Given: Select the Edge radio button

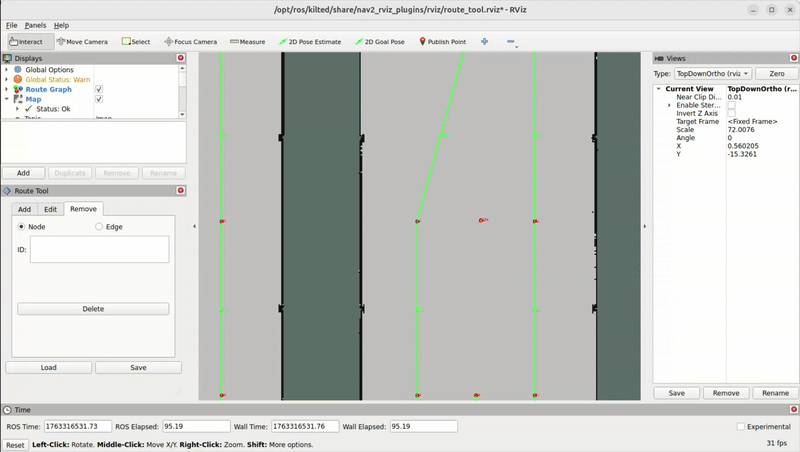Looking at the screenshot, I should (x=99, y=227).
